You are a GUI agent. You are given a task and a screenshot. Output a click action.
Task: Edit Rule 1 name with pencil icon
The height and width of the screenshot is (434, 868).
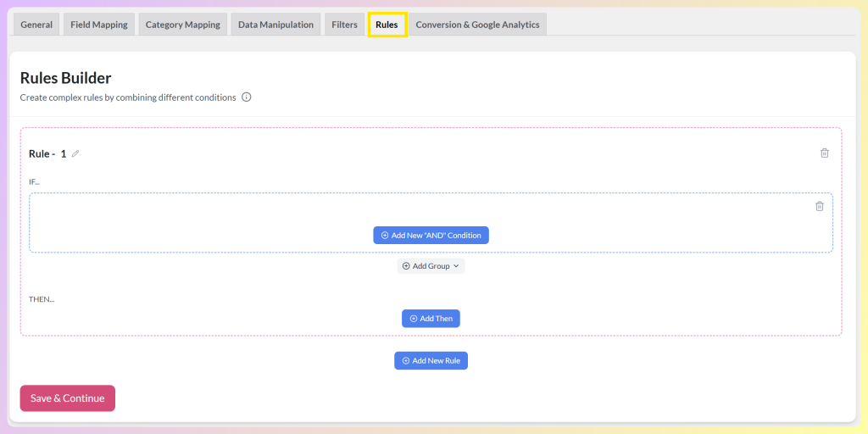click(75, 154)
